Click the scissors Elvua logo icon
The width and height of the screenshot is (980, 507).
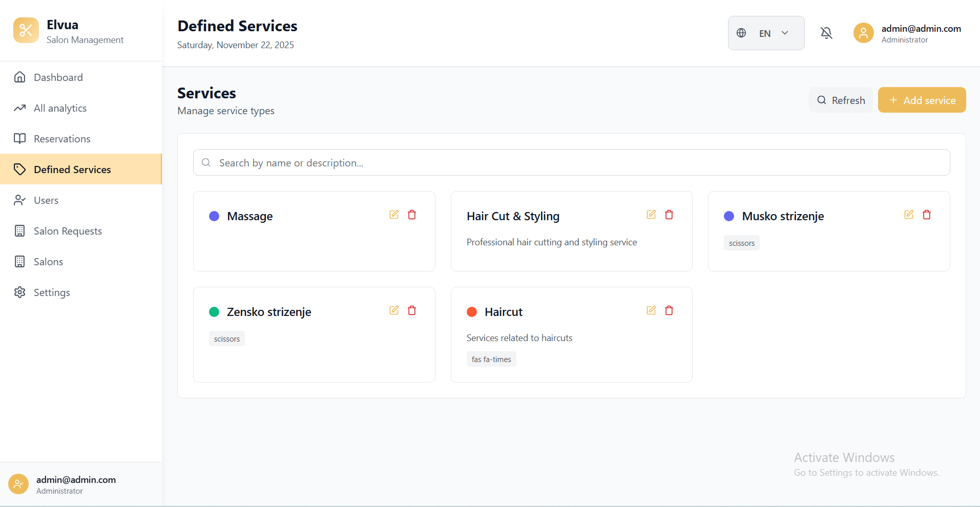(x=26, y=30)
